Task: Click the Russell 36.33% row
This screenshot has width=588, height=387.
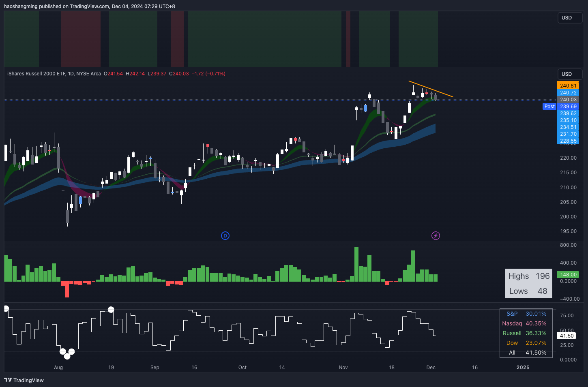Action: pos(526,333)
